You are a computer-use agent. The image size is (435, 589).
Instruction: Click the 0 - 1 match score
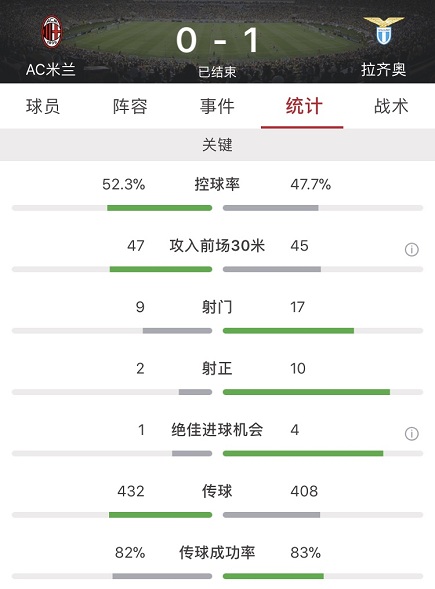(x=217, y=40)
